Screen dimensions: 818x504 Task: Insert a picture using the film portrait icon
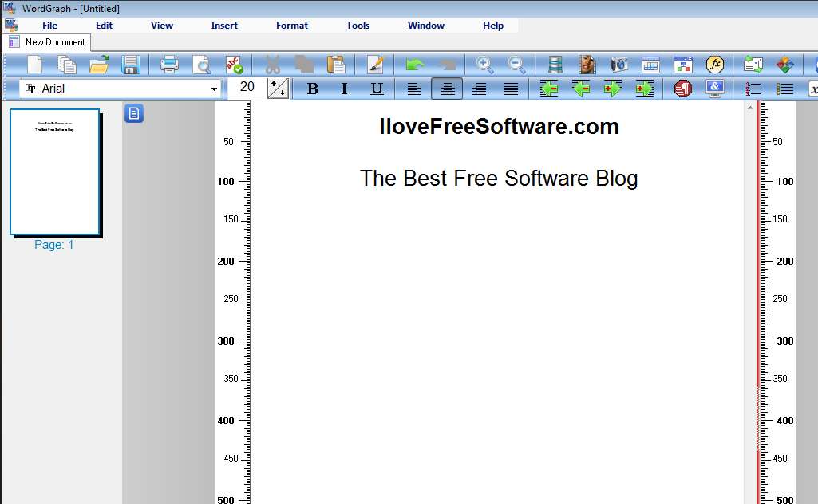[x=587, y=65]
